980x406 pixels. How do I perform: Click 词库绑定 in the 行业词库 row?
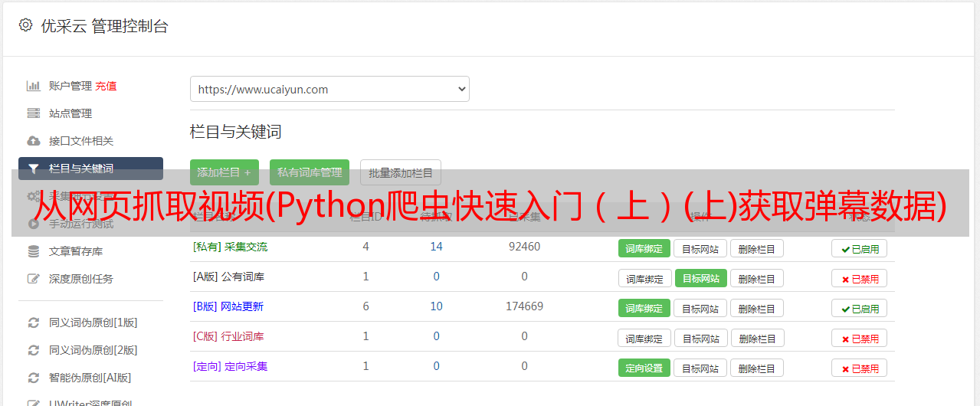click(644, 338)
